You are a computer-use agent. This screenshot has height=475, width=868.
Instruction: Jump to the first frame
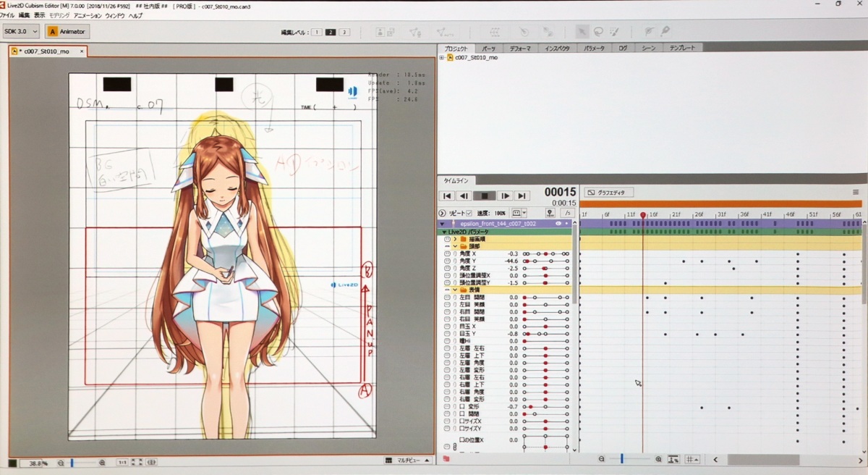(447, 196)
